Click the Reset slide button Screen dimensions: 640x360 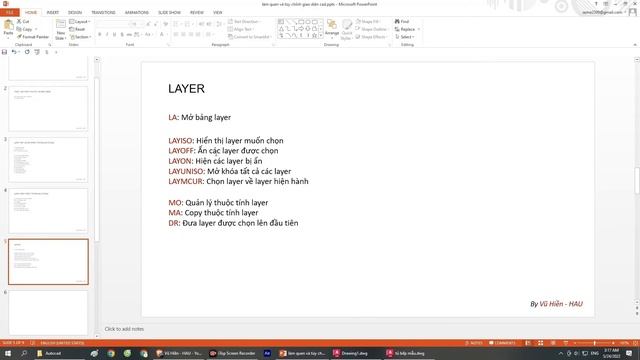pos(77,29)
